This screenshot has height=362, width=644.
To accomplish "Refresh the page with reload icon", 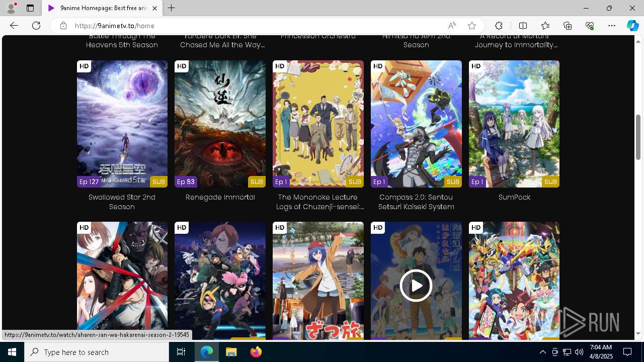I will [x=36, y=26].
